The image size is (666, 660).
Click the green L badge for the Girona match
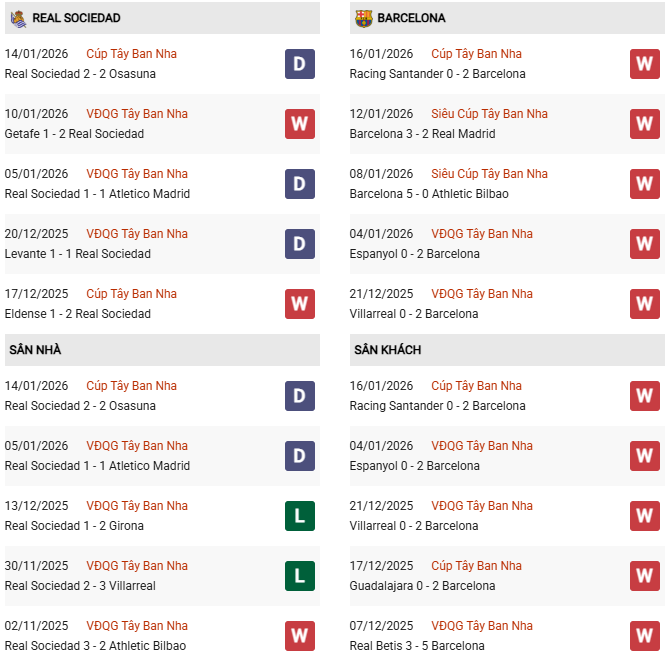coord(299,516)
